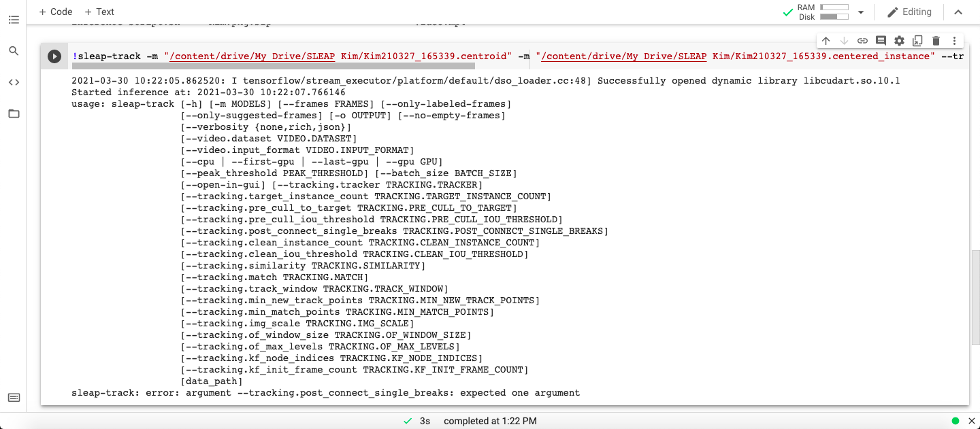Image resolution: width=980 pixels, height=429 pixels.
Task: Switch the Editing mode selector
Action: pyautogui.click(x=910, y=12)
